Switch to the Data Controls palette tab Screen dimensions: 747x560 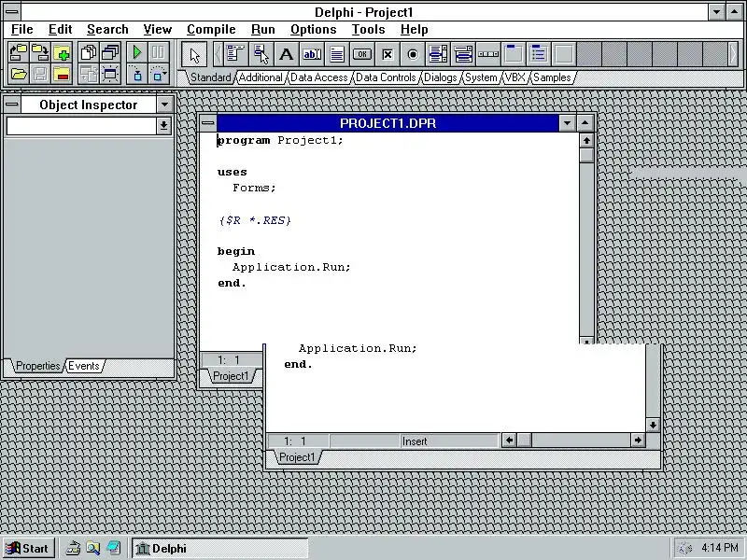(x=386, y=77)
